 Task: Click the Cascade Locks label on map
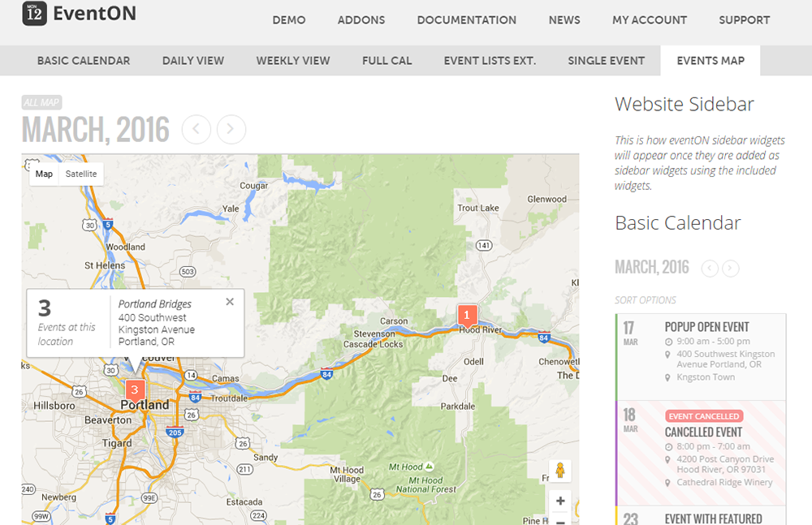[x=373, y=344]
